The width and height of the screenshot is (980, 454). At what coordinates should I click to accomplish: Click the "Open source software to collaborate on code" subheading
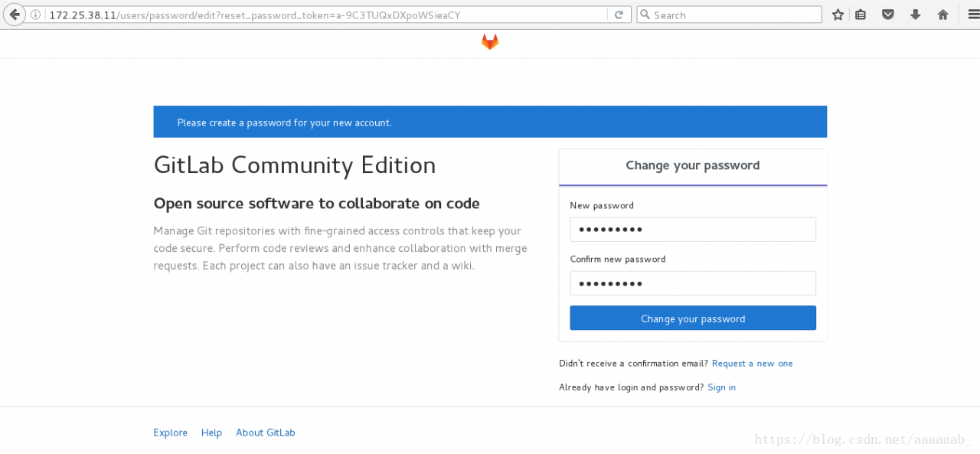click(317, 204)
